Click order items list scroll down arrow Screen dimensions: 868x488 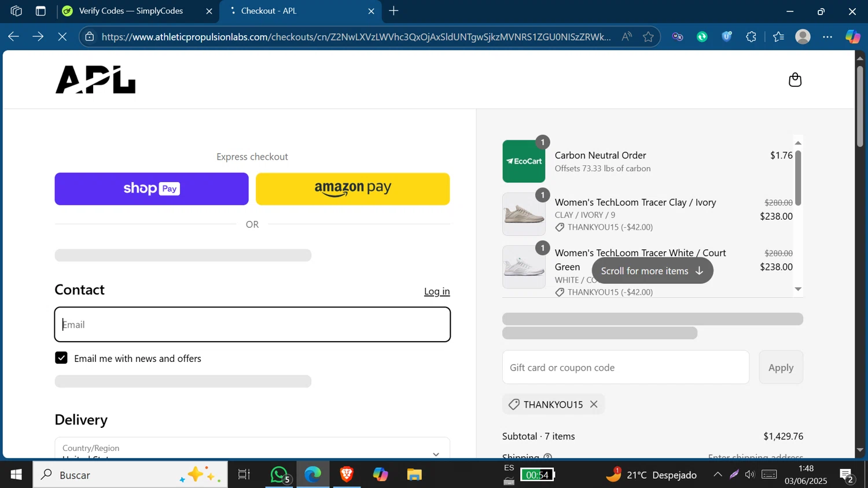pos(798,289)
